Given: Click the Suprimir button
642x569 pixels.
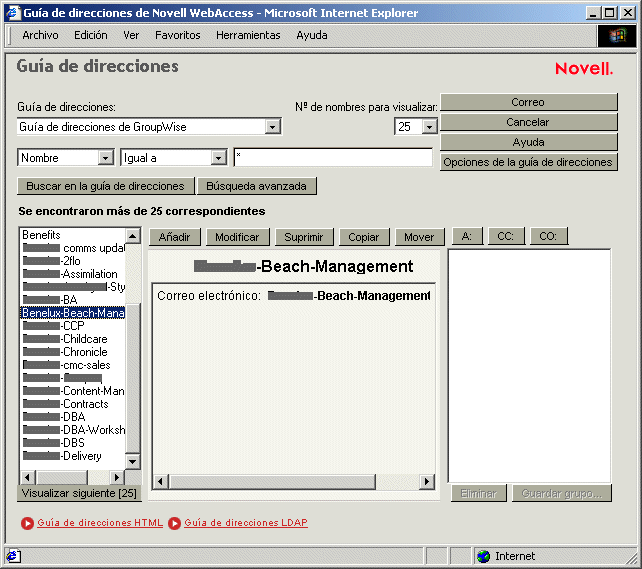Looking at the screenshot, I should click(304, 237).
